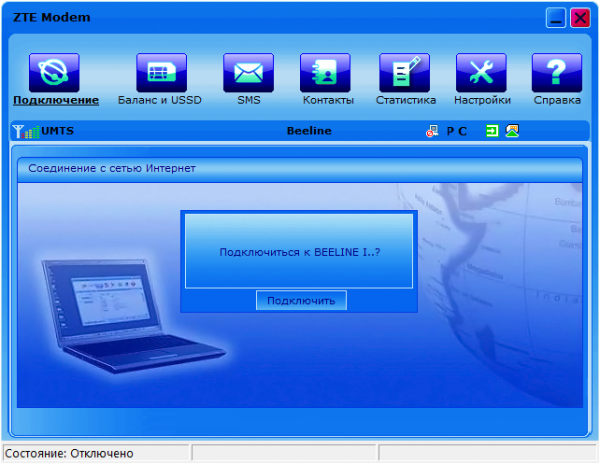Click the Соединение с сетью Интернет header

click(x=112, y=168)
